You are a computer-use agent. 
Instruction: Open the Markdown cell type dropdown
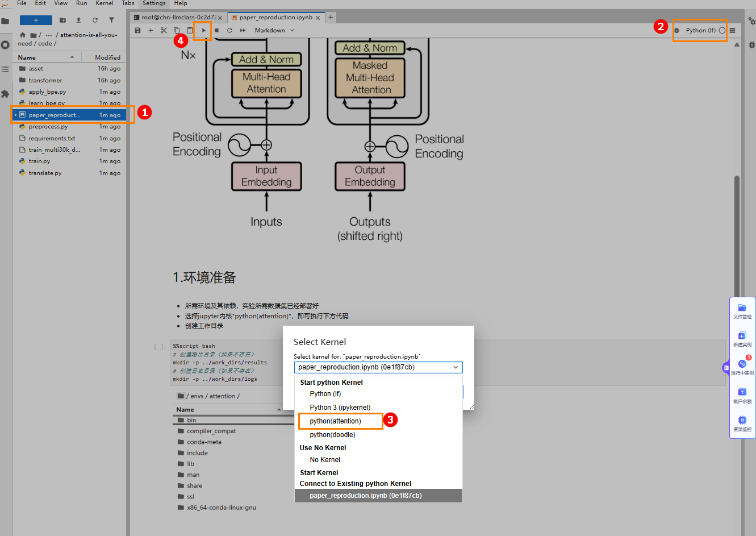pyautogui.click(x=275, y=31)
